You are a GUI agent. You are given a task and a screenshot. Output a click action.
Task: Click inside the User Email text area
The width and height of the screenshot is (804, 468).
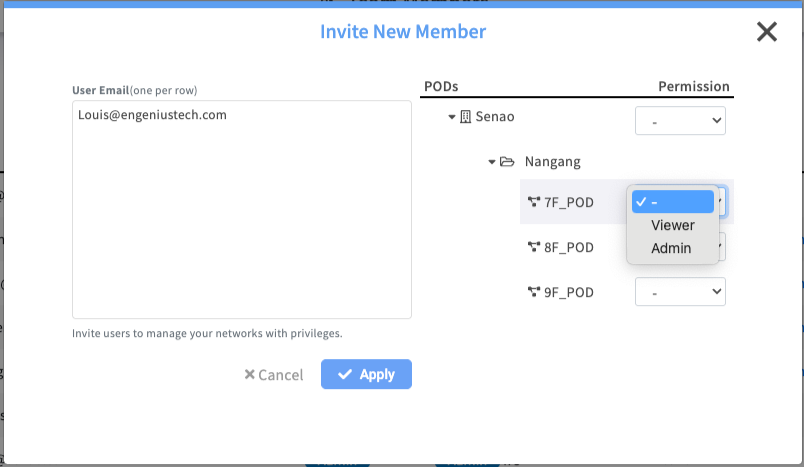coord(241,210)
